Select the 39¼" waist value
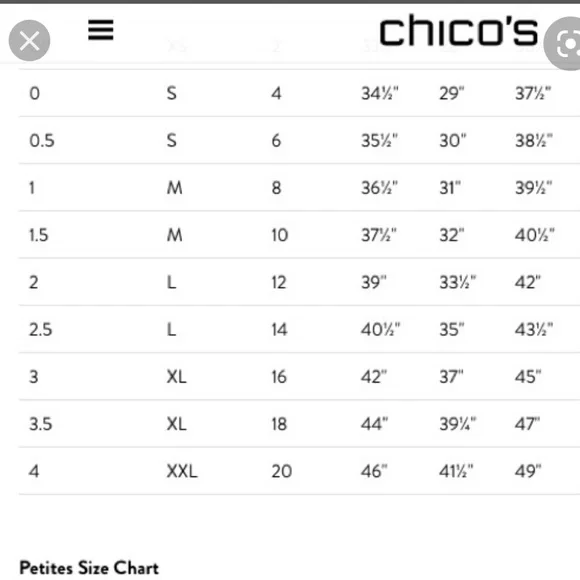580x580 pixels. pos(458,424)
